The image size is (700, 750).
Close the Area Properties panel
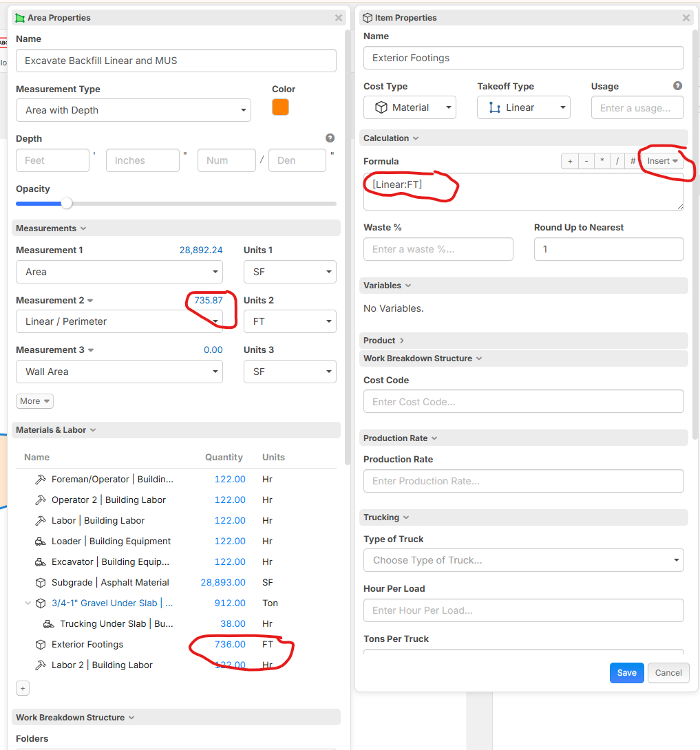pos(339,18)
